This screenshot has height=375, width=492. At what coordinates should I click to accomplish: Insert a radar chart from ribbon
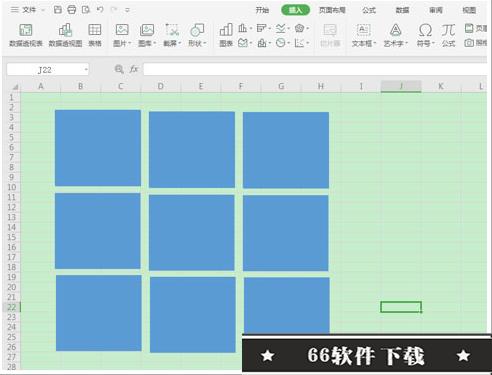(301, 28)
